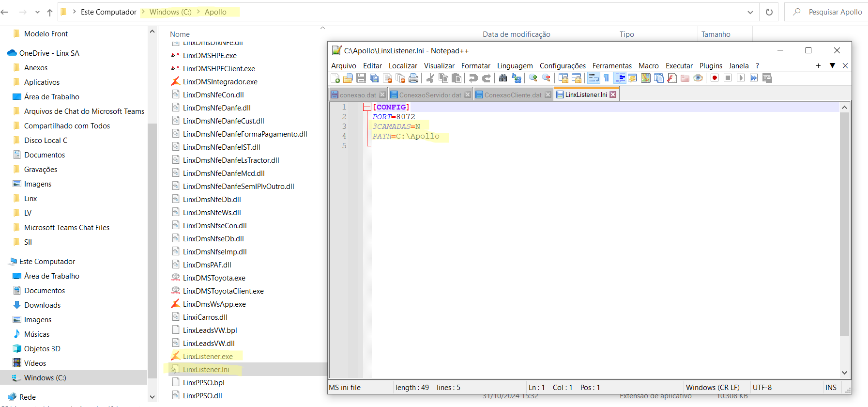Cut selection with the scissors icon
The width and height of the screenshot is (868, 407).
tap(430, 78)
